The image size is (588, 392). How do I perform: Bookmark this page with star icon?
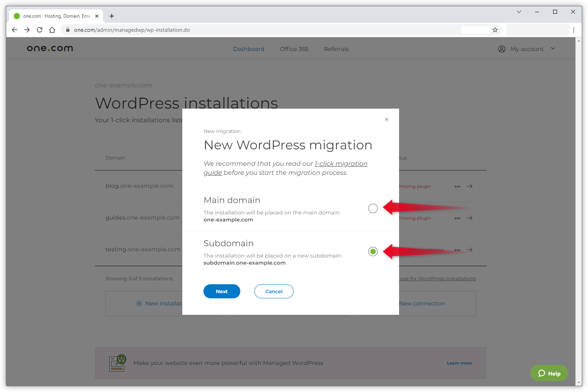(495, 30)
